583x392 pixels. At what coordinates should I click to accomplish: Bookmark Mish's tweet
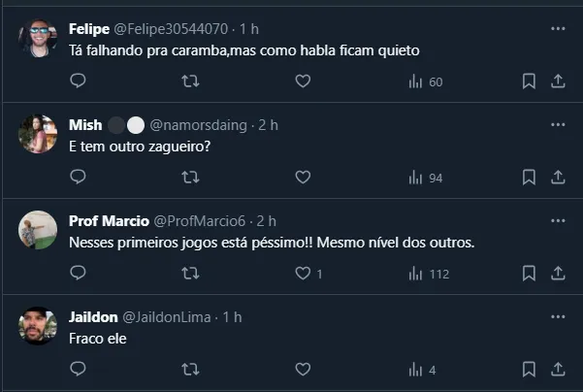(529, 178)
